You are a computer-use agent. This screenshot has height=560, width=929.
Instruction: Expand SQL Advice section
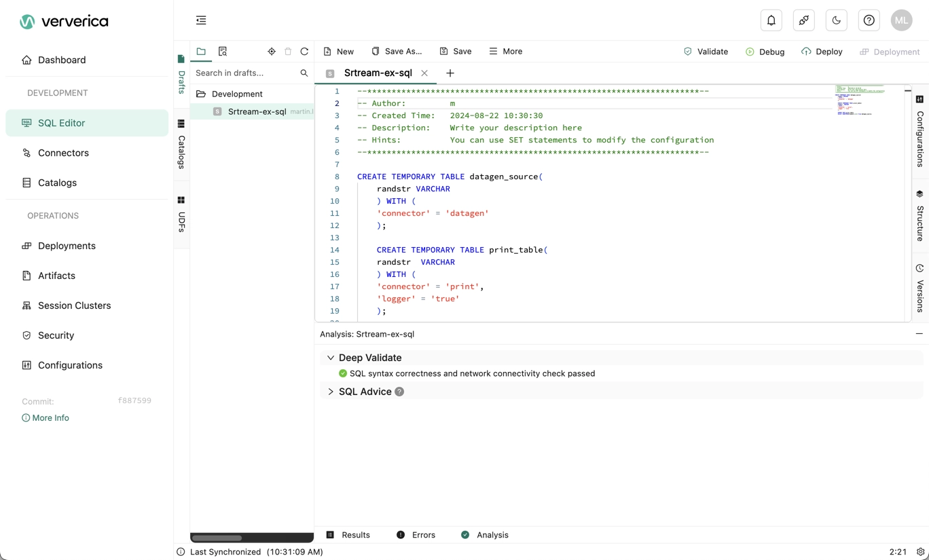click(x=331, y=392)
